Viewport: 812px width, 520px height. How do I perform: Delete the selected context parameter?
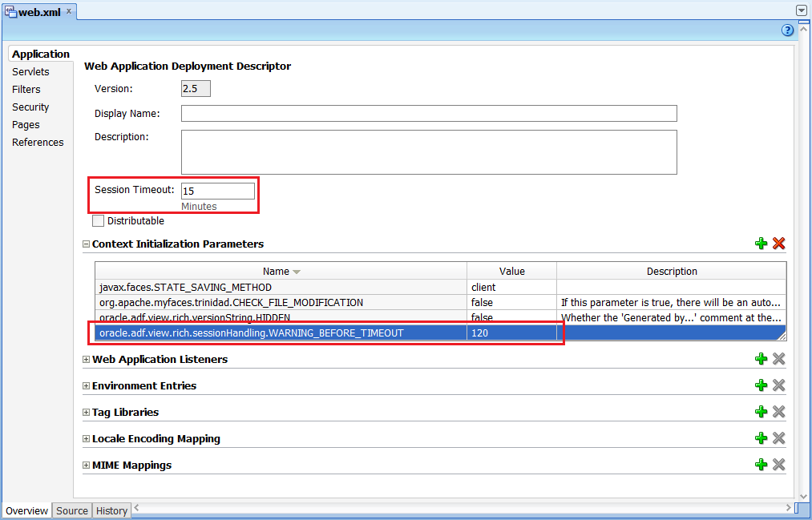click(x=778, y=243)
